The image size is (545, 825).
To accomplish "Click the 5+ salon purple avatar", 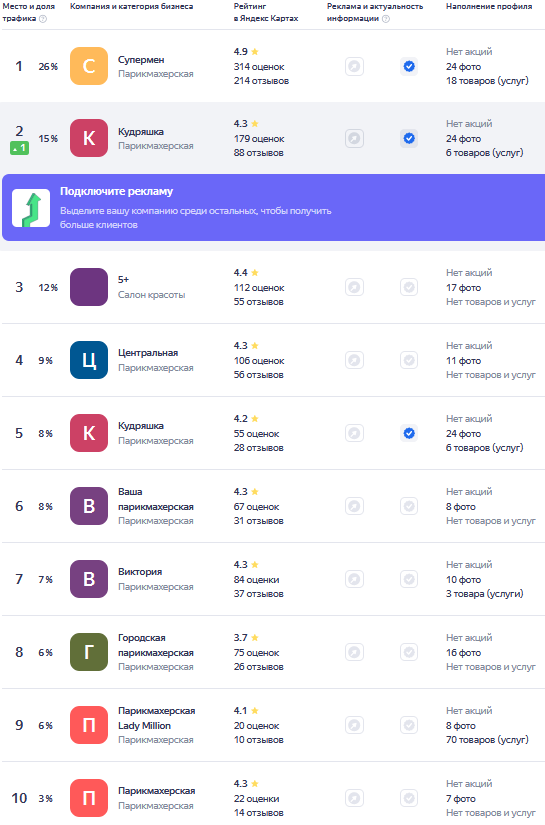I will [x=89, y=287].
